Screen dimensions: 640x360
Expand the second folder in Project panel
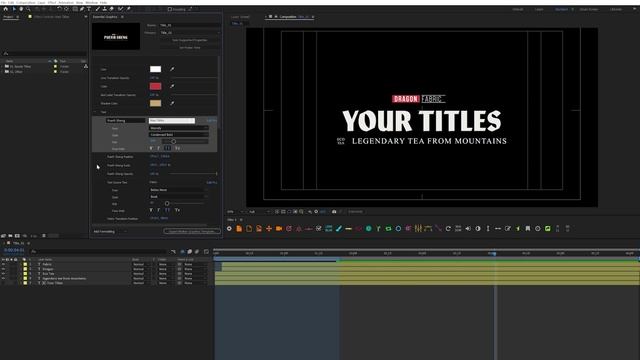click(2, 71)
